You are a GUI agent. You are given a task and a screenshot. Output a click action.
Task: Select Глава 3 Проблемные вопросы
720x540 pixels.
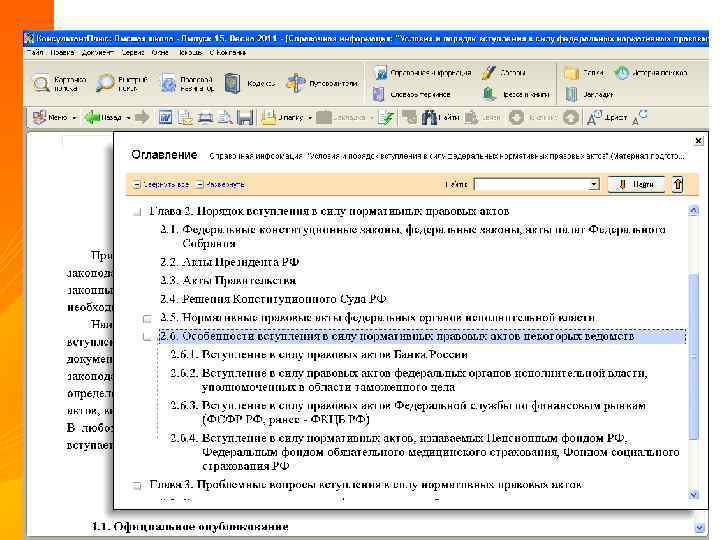pyautogui.click(x=366, y=485)
